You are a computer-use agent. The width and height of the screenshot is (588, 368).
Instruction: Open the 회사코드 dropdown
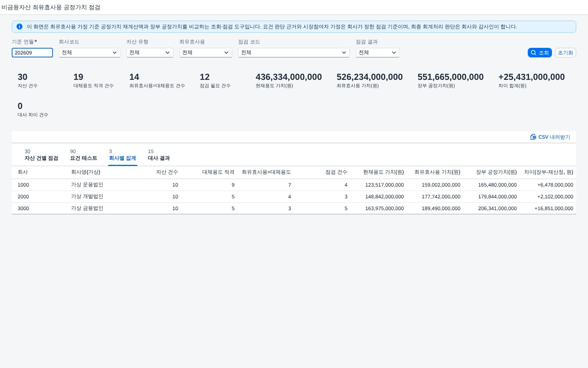point(90,53)
